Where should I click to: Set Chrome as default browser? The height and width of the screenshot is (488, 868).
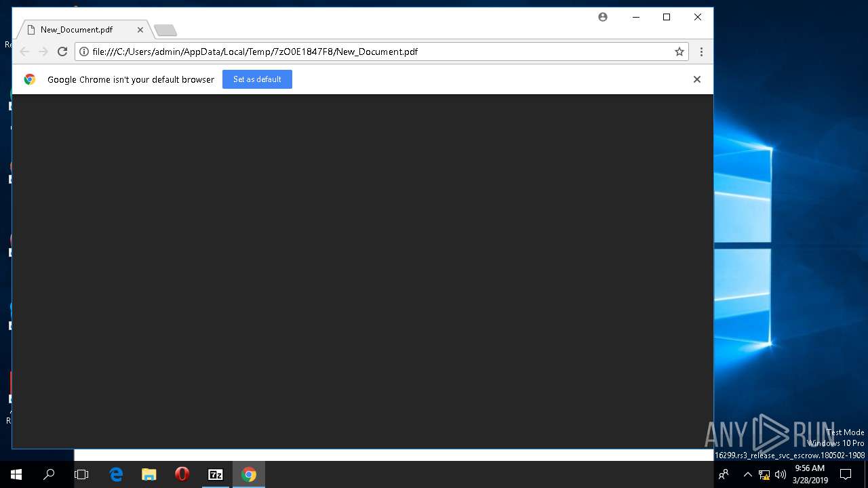(x=257, y=79)
